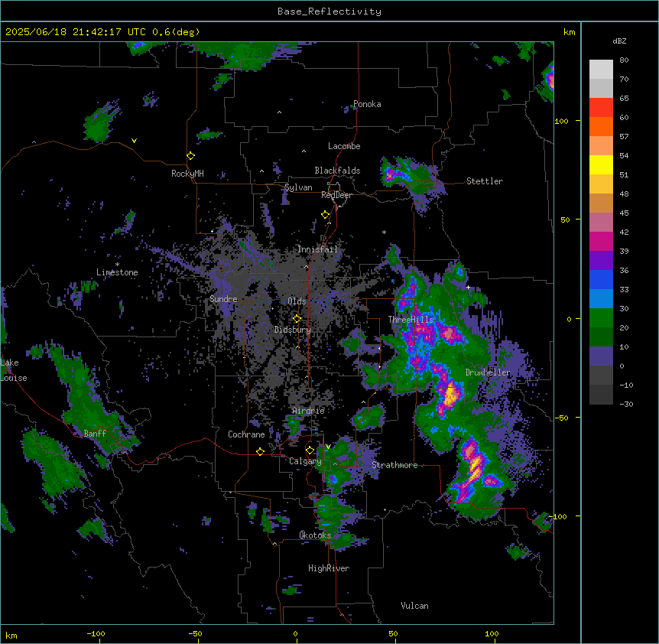Image resolution: width=659 pixels, height=644 pixels.
Task: Select the Ponoka label
Action: pos(367,104)
